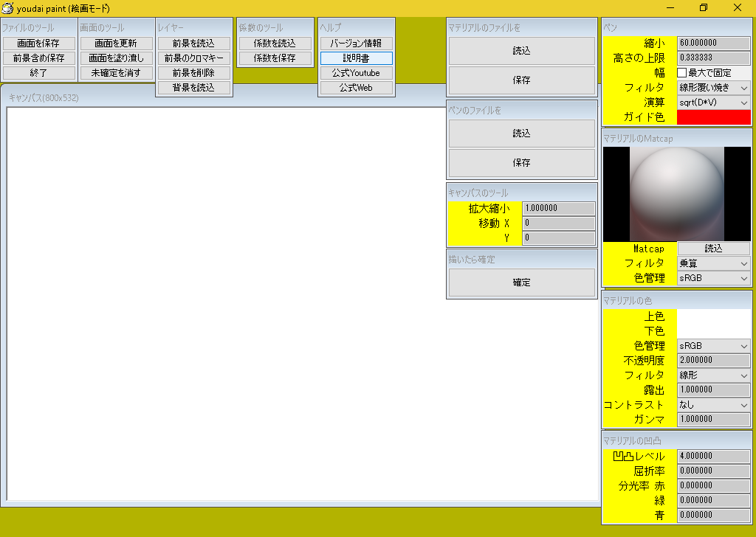Viewport: 756px width, 537px height.
Task: Click the 拡大縮小 value field
Action: click(x=558, y=209)
